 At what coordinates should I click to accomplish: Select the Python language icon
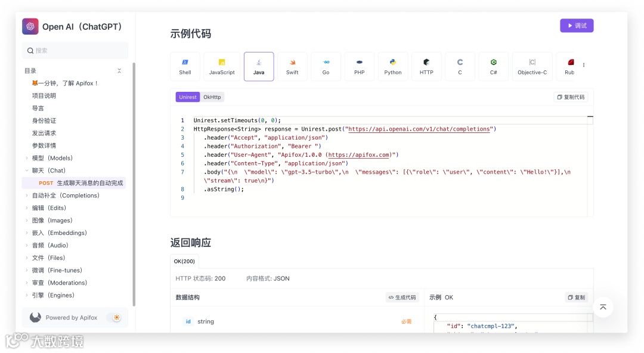pos(393,62)
